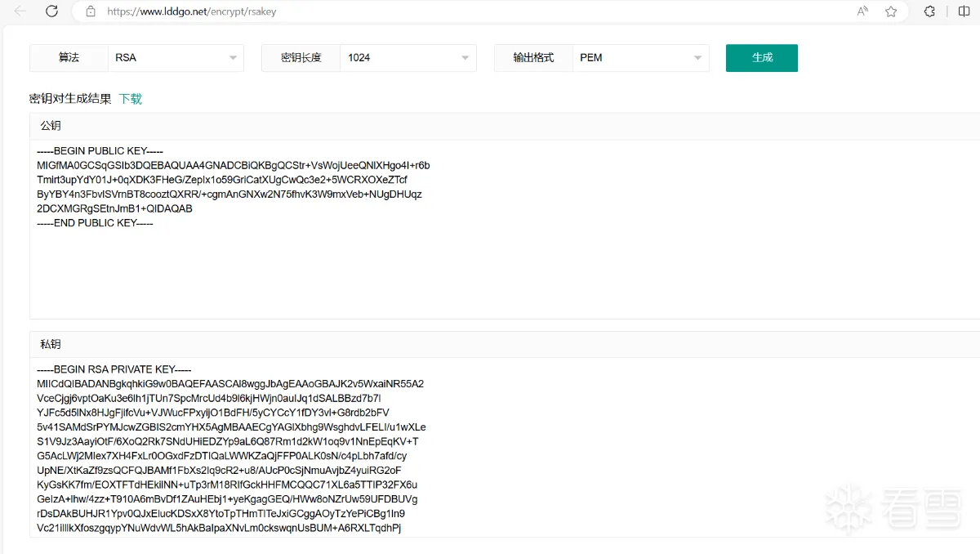Click public key line starting Tmirt3upYdY01J
980x554 pixels.
pyautogui.click(x=222, y=180)
